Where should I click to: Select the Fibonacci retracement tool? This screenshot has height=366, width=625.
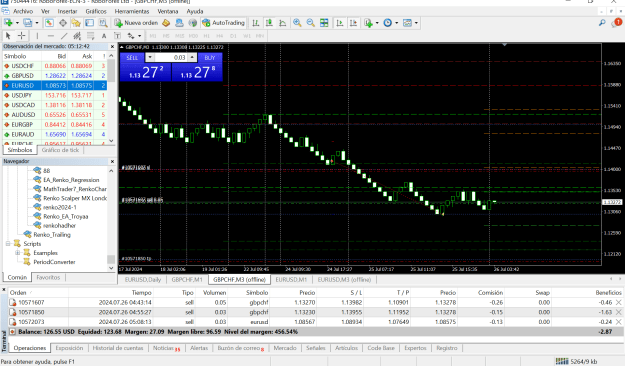90,36
